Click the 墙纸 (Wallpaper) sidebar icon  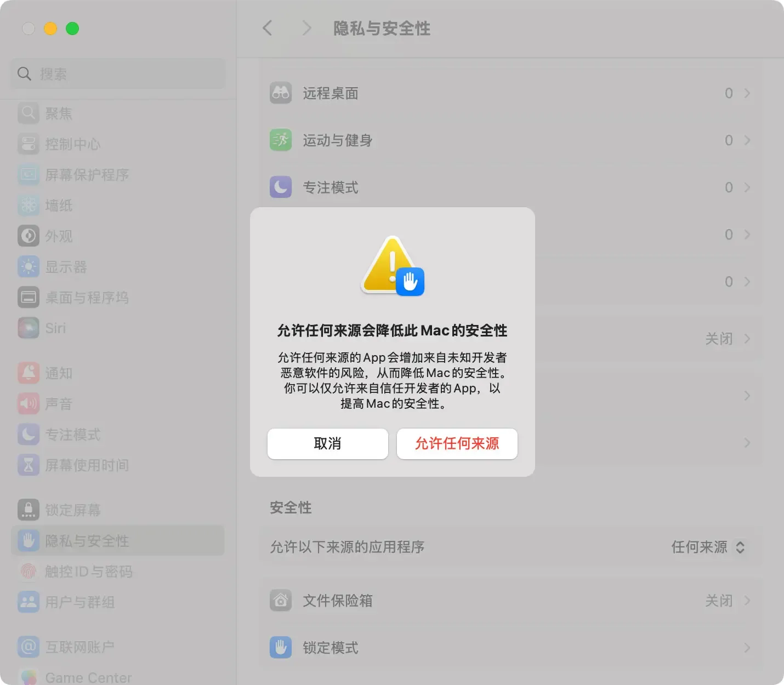coord(28,206)
